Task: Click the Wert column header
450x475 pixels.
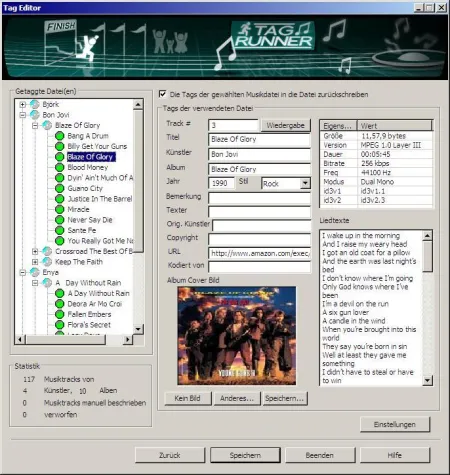Action: click(x=394, y=126)
